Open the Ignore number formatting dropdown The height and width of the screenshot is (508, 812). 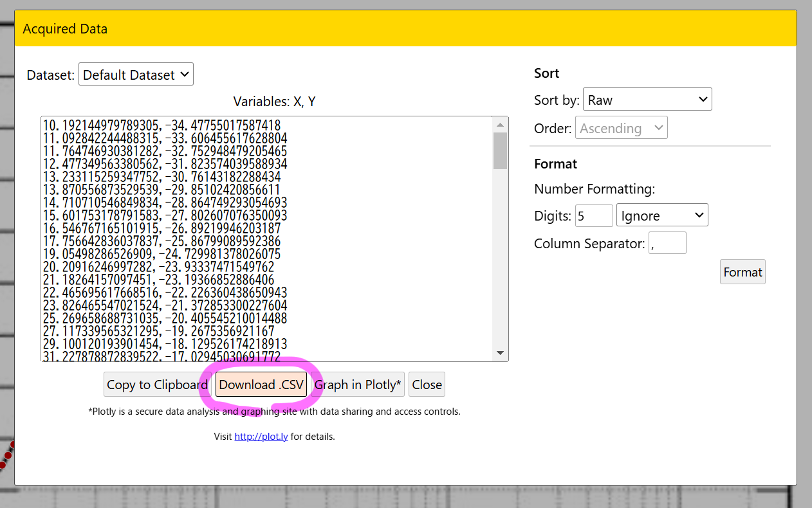click(661, 215)
